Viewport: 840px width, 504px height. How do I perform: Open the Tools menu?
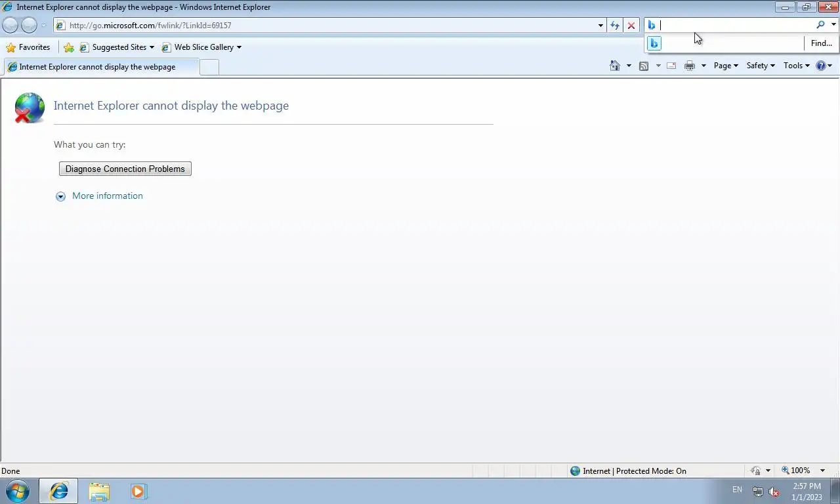tap(797, 66)
